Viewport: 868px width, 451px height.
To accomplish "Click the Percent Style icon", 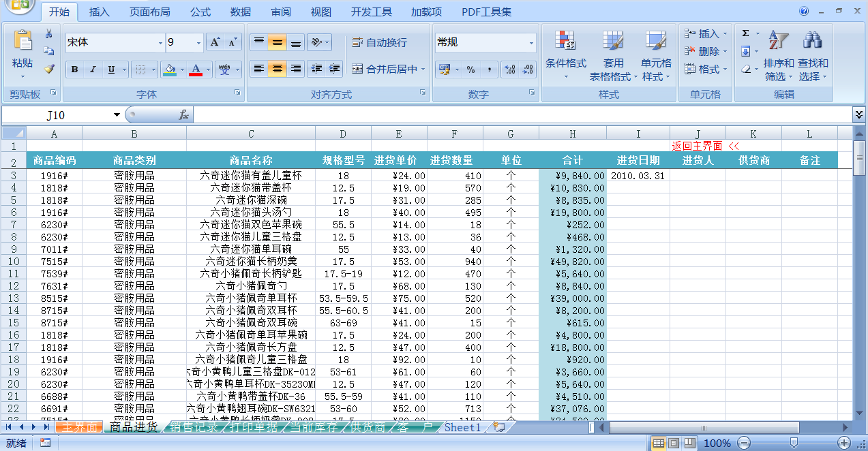I will click(470, 69).
